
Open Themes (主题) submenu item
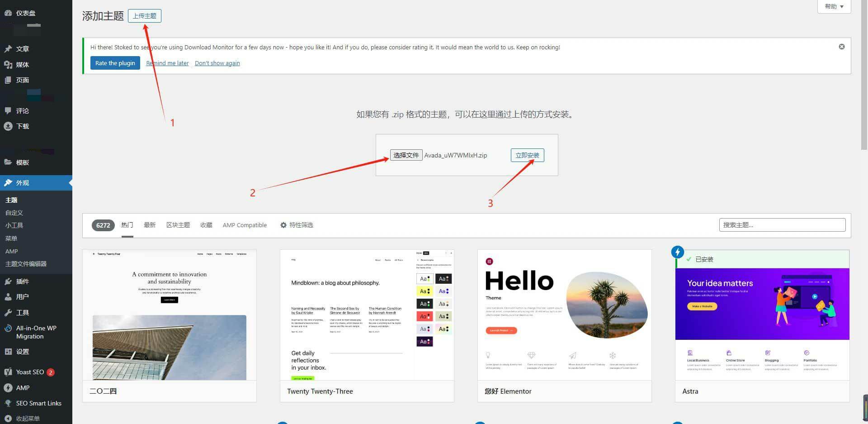tap(11, 200)
